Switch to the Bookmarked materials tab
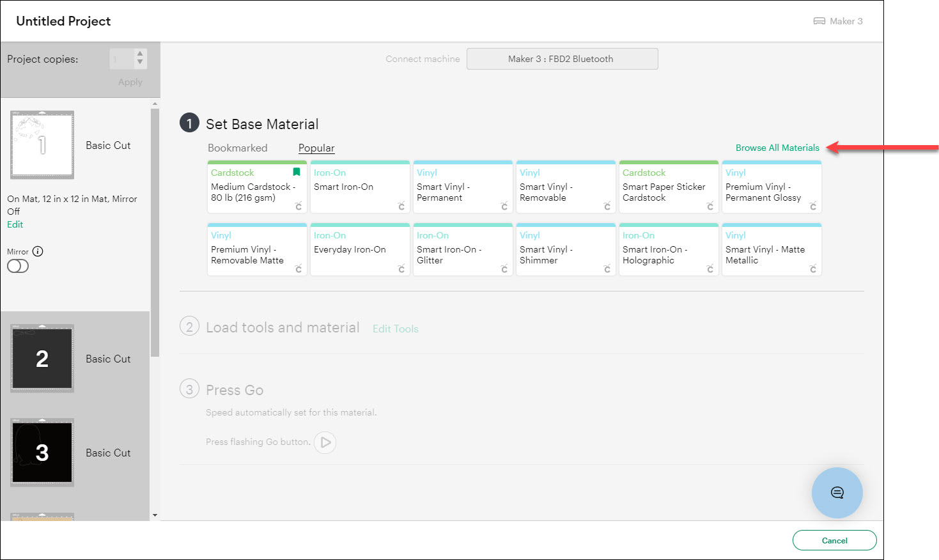 pyautogui.click(x=237, y=148)
